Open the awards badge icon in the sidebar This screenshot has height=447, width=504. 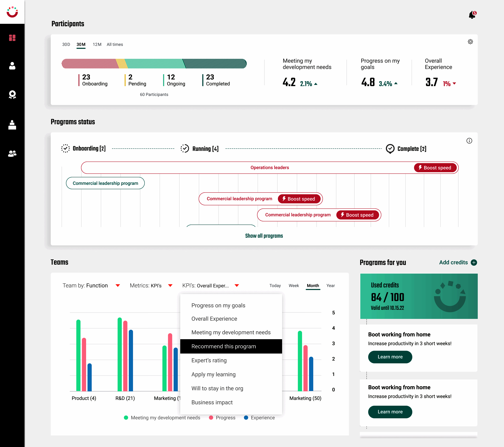(12, 95)
